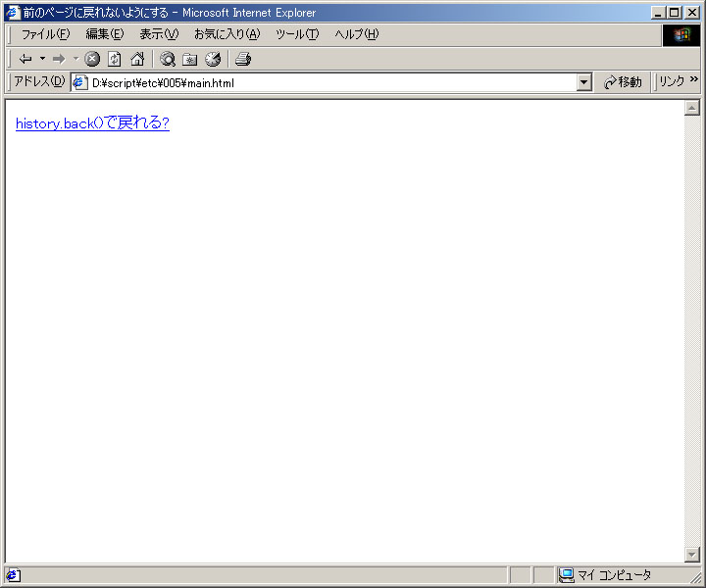Open the お気に入り(A) menu

coord(227,34)
